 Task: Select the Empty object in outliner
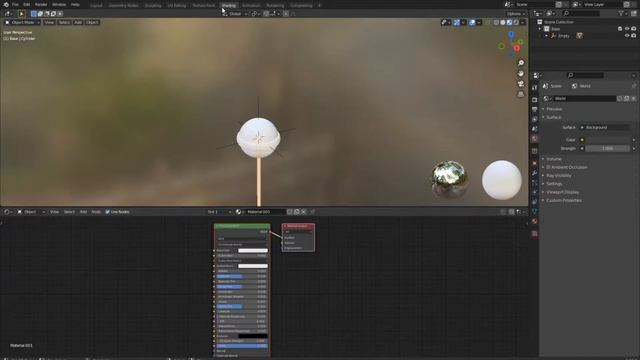click(x=564, y=36)
